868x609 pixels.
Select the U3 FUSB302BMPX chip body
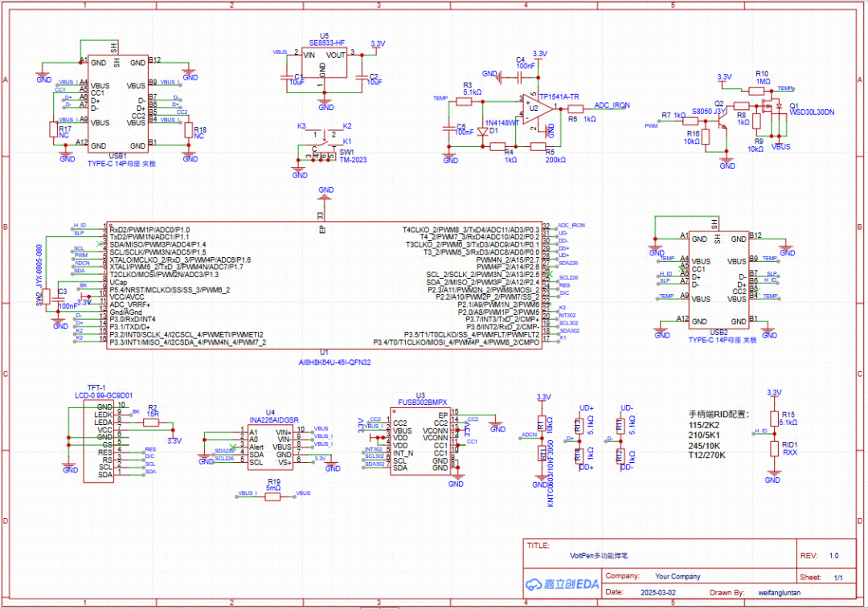420,441
